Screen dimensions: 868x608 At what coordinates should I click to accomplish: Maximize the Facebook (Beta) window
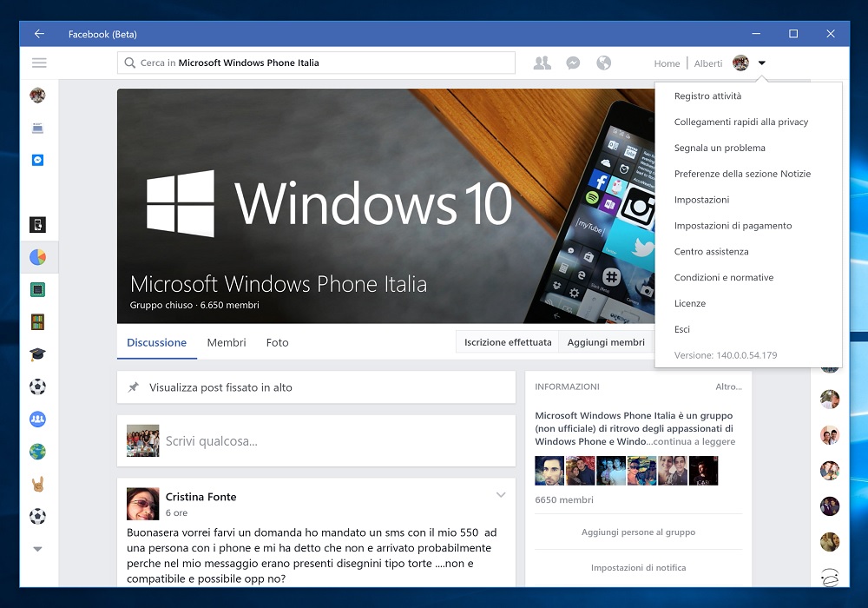coord(793,34)
